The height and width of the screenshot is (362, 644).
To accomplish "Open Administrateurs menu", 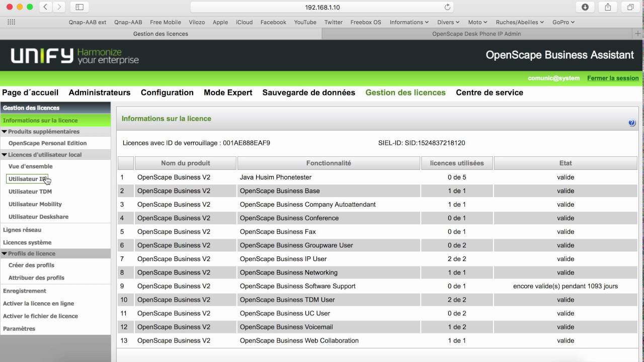I will tap(100, 93).
